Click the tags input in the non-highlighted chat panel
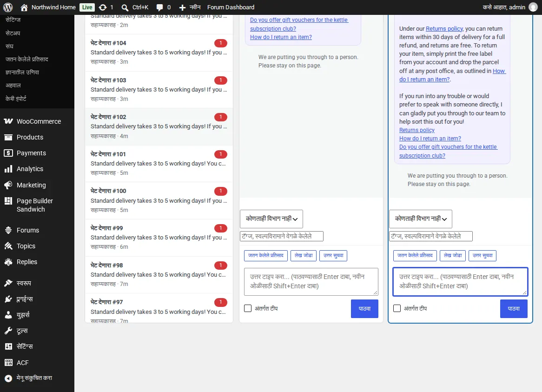 (x=282, y=236)
